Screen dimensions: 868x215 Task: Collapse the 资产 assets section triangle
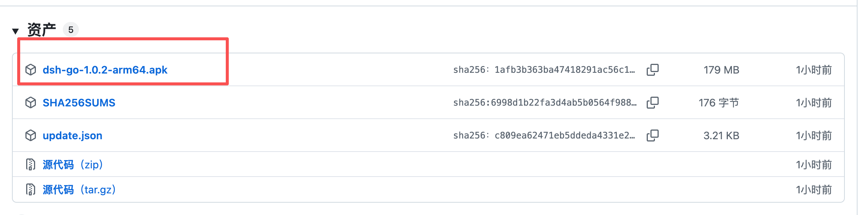(x=15, y=31)
